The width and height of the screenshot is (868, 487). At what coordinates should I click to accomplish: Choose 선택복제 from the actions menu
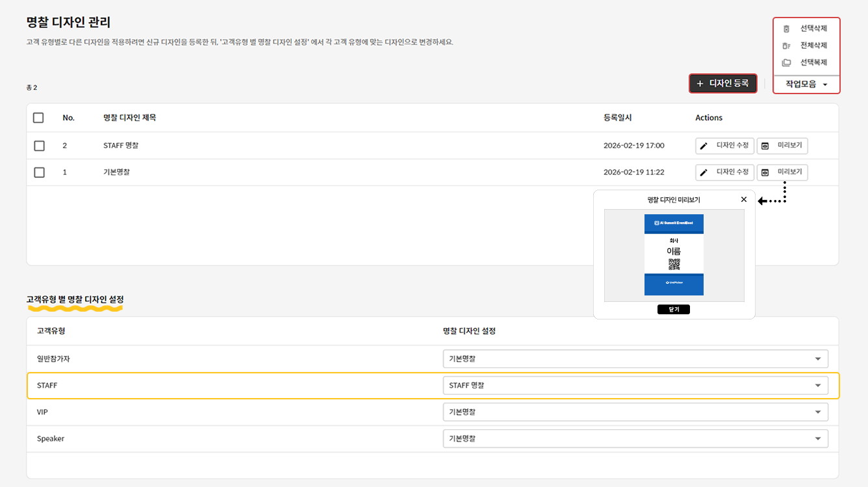click(x=813, y=62)
